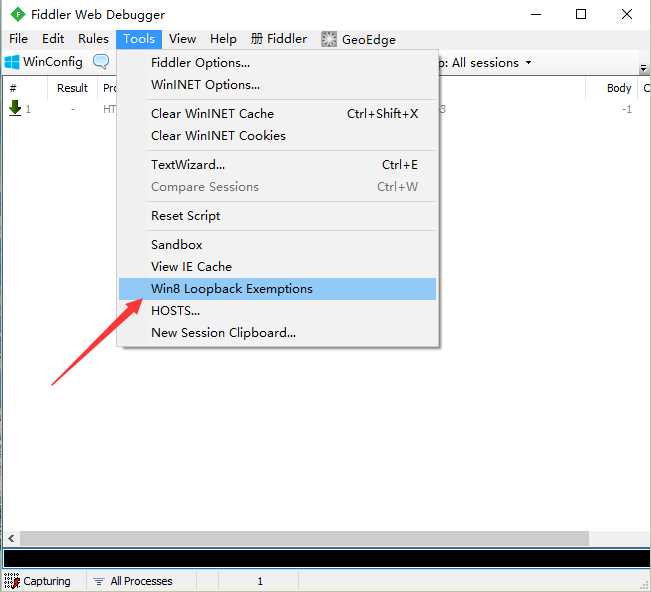The image size is (651, 592).
Task: Select session row number 1
Action: [326, 109]
